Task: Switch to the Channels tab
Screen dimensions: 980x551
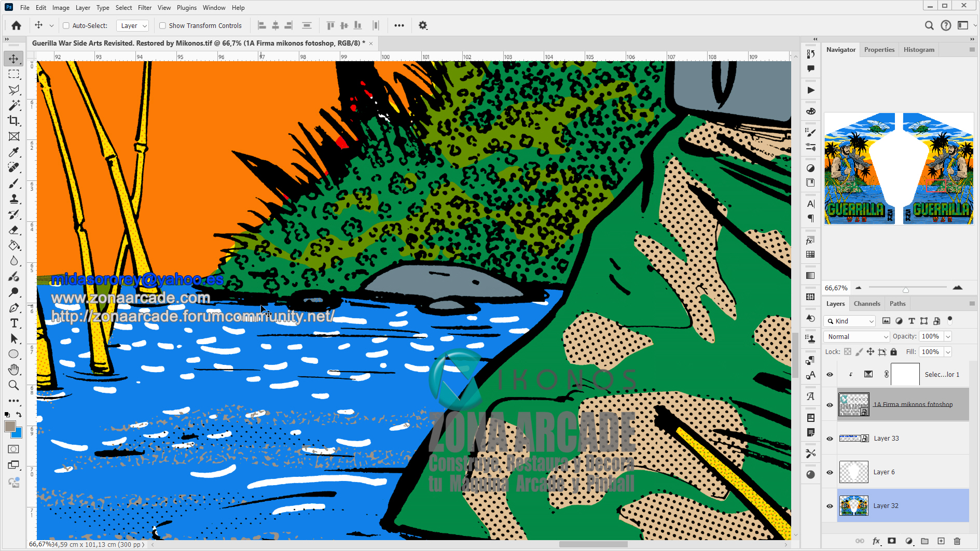Action: pyautogui.click(x=867, y=304)
